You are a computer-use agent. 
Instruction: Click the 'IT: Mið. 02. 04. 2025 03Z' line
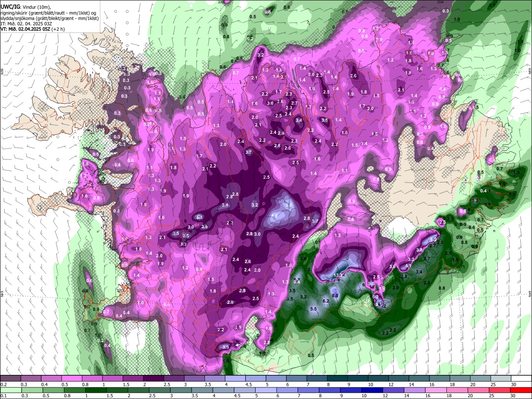(26, 24)
